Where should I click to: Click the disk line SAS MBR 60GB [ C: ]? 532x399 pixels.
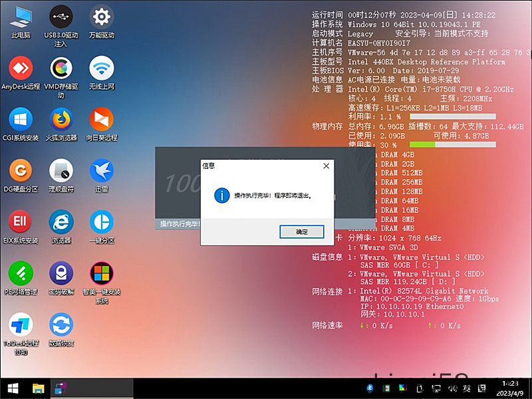point(400,265)
